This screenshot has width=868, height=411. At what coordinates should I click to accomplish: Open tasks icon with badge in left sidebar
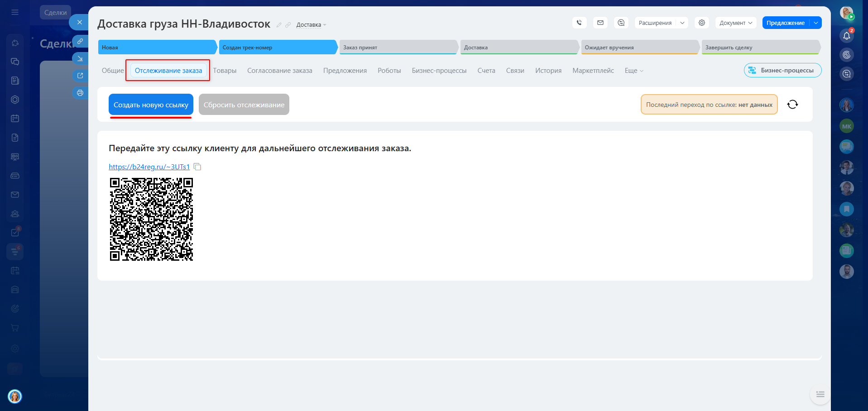click(x=15, y=233)
